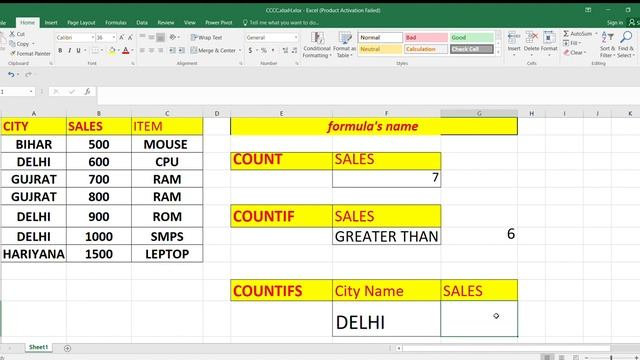640x360 pixels.
Task: Open Conditional Formatting
Action: pos(317,45)
